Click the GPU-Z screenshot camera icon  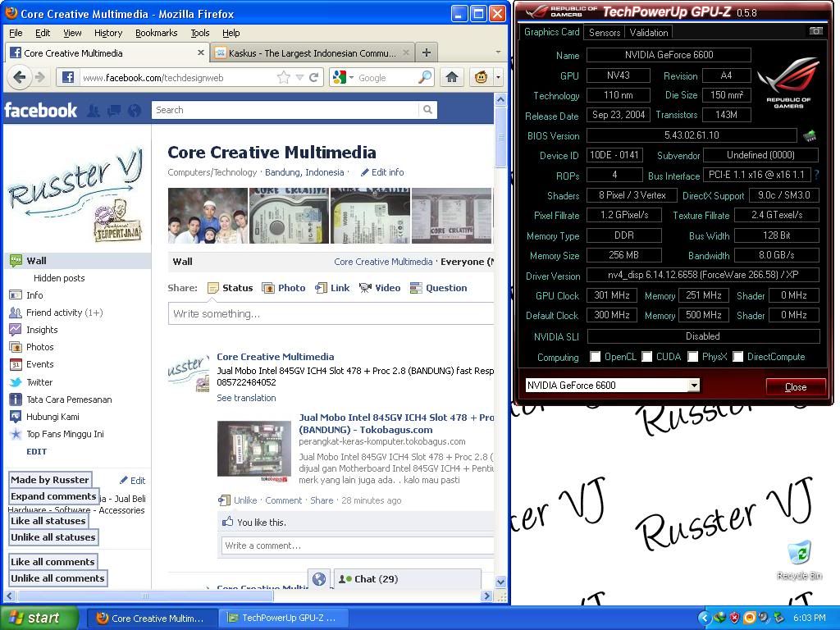[x=815, y=31]
